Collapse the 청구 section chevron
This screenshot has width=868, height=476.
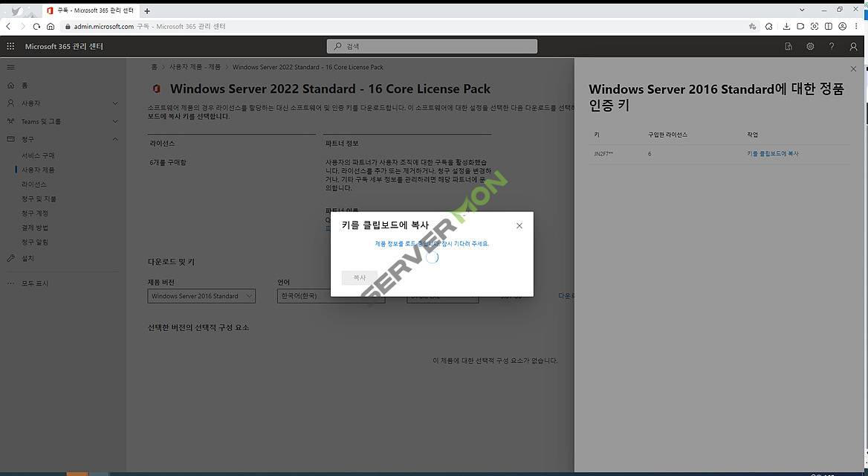click(115, 139)
